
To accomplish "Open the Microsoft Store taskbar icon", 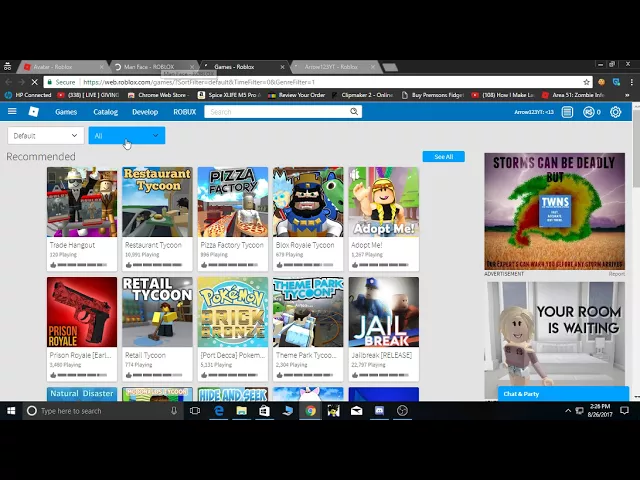I will (264, 411).
